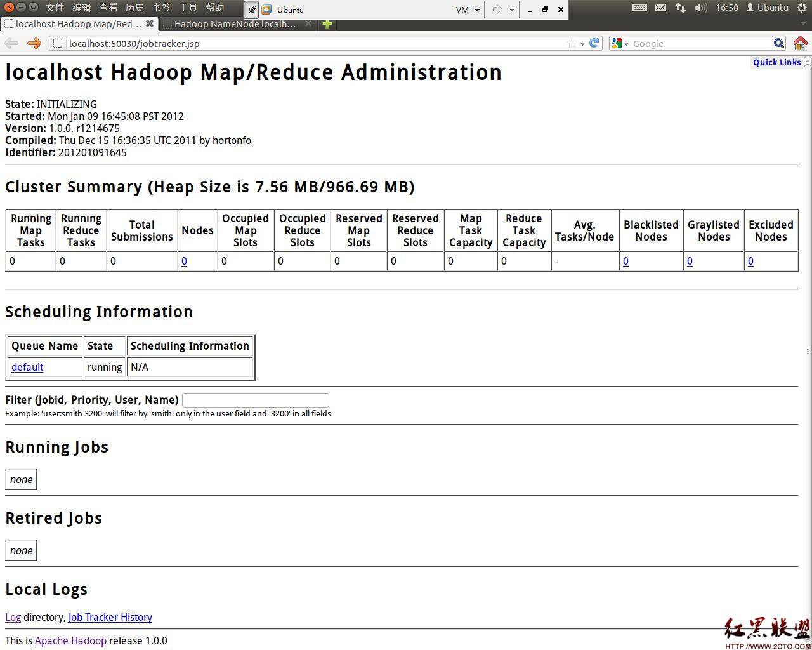
Task: Click the page vertical scrollbar
Action: click(808, 350)
